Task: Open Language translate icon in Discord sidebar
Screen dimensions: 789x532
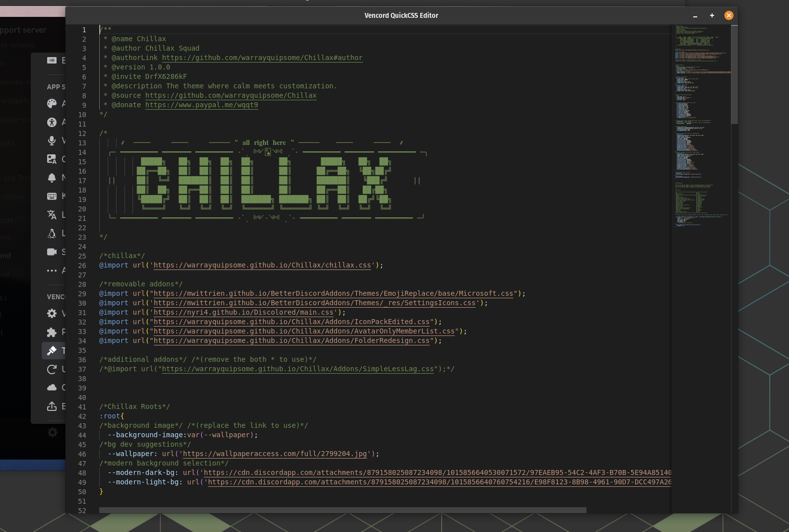Action: (52, 214)
